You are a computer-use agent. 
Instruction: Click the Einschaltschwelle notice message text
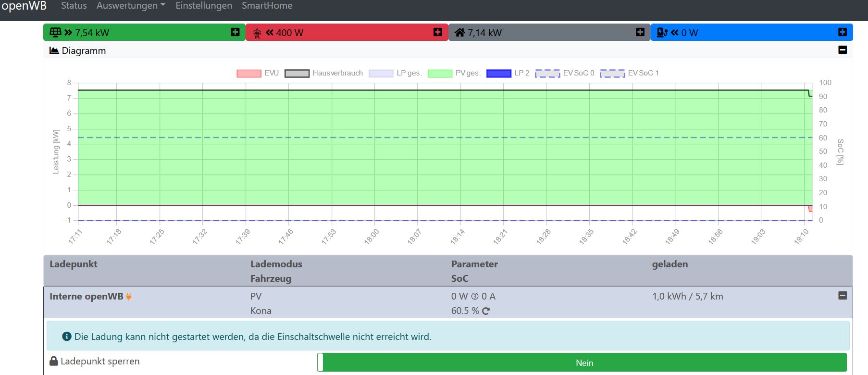click(253, 337)
